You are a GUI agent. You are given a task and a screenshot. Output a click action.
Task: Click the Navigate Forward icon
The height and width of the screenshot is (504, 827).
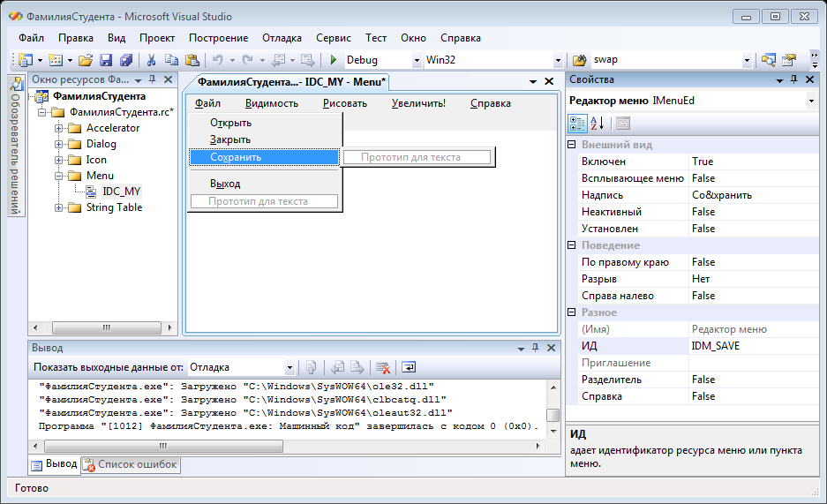pos(307,60)
